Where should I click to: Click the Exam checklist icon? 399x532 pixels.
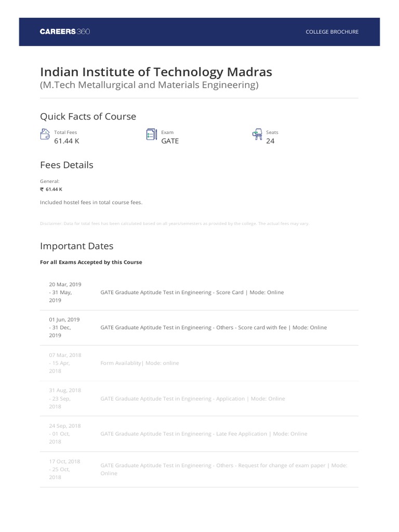point(151,135)
